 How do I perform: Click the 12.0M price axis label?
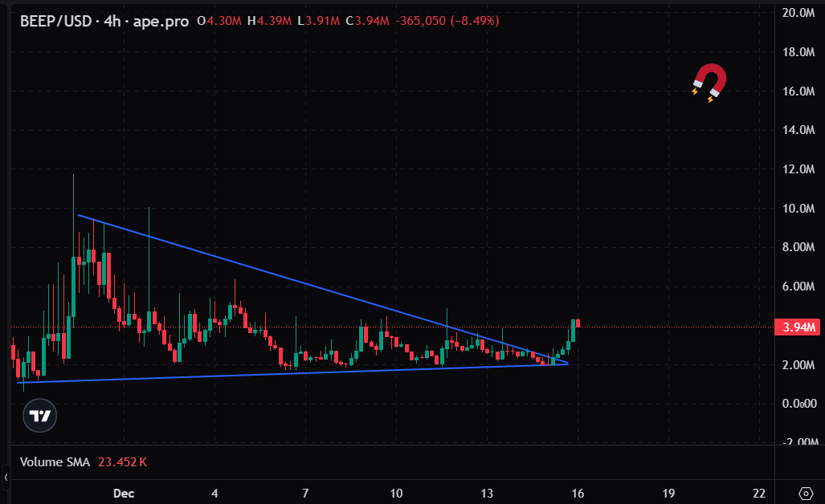[x=798, y=169]
